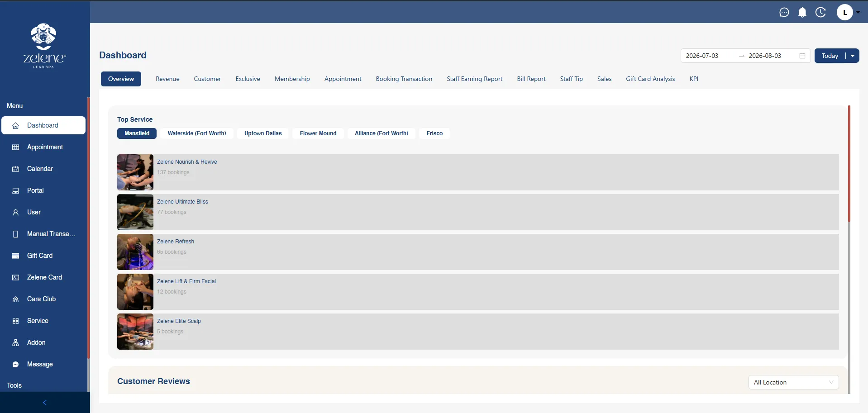Open the Zelene Nourish & Revive thumbnail
868x413 pixels.
[x=135, y=172]
